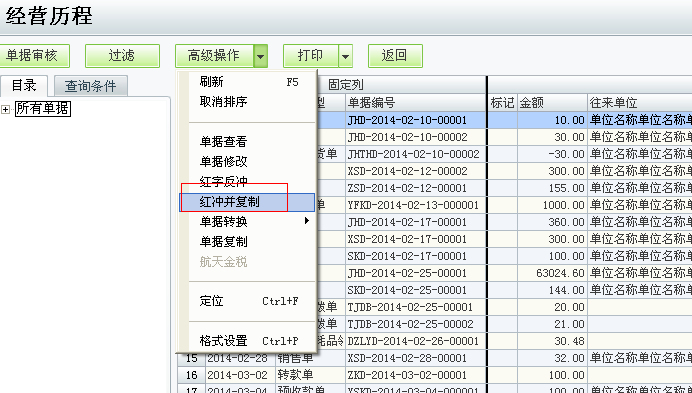Image resolution: width=692 pixels, height=393 pixels.
Task: Select cell DZLYD-2014-02-26-00001
Action: (x=416, y=341)
